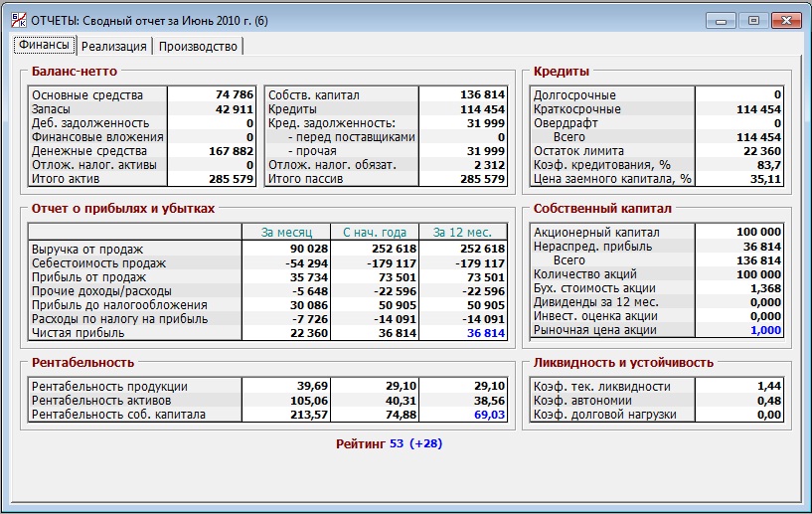812x514 pixels.
Task: Click the Итого актив row label
Action: (66, 179)
